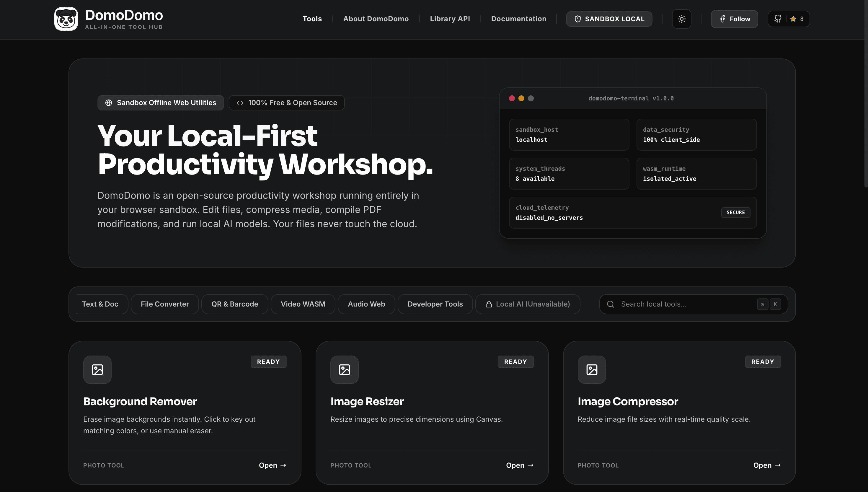
Task: Click the SANDBOX LOCAL button
Action: [609, 19]
